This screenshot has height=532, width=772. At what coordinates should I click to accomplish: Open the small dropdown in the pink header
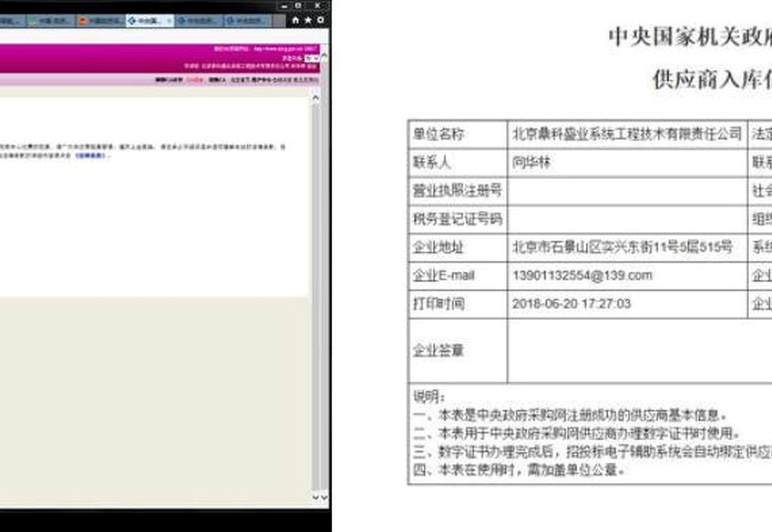click(311, 58)
